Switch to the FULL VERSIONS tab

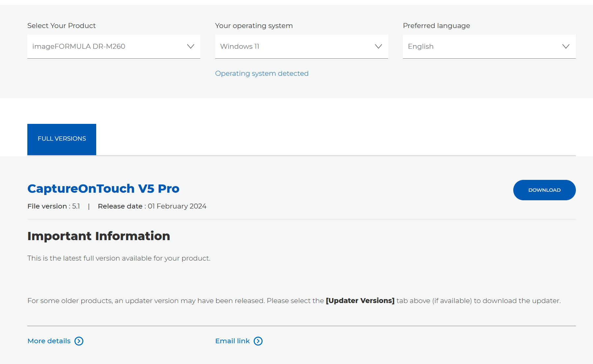click(x=62, y=139)
